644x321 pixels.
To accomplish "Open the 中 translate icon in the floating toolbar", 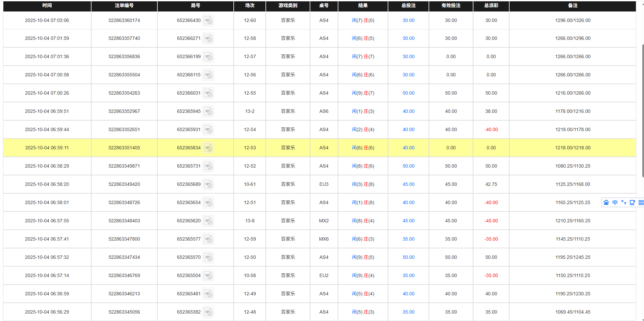I will point(615,202).
